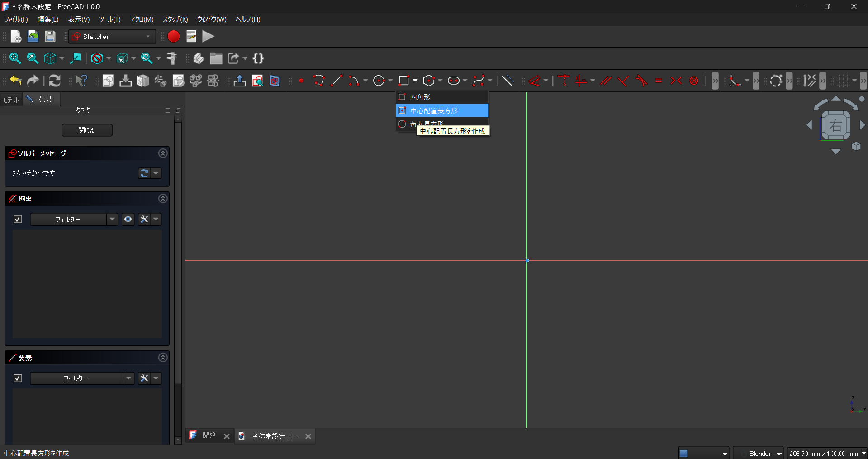The height and width of the screenshot is (459, 868).
Task: Close the 名称未設定 : 1* document tab
Action: coord(308,436)
